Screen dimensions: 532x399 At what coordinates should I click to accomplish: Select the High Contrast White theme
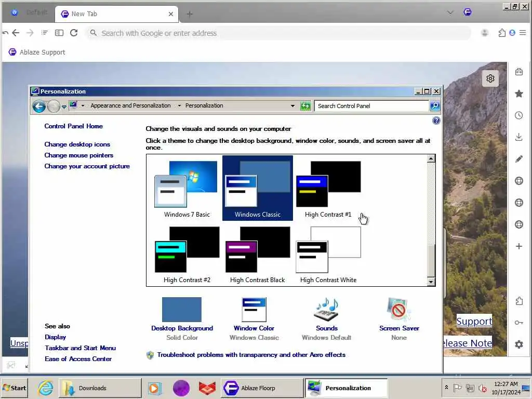pyautogui.click(x=328, y=255)
